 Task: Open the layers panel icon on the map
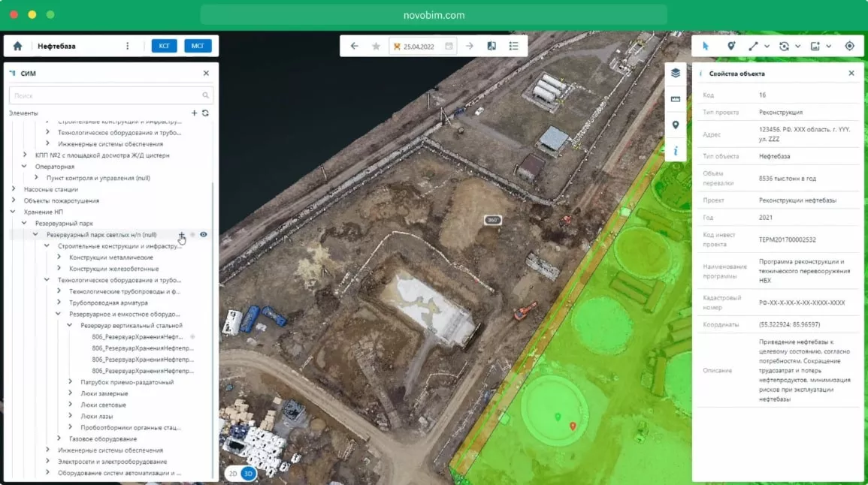675,73
